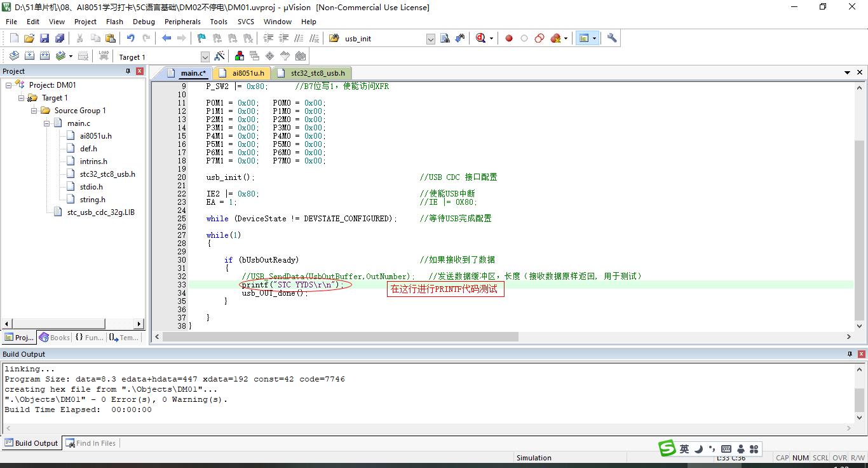
Task: Click the LOAD download to flash icon
Action: coord(104,57)
